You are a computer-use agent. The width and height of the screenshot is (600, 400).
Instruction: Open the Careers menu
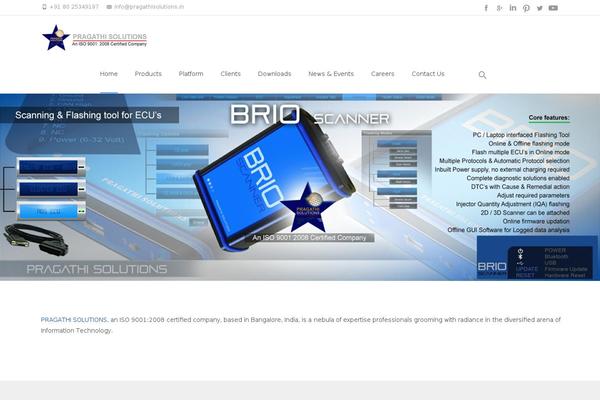click(382, 74)
